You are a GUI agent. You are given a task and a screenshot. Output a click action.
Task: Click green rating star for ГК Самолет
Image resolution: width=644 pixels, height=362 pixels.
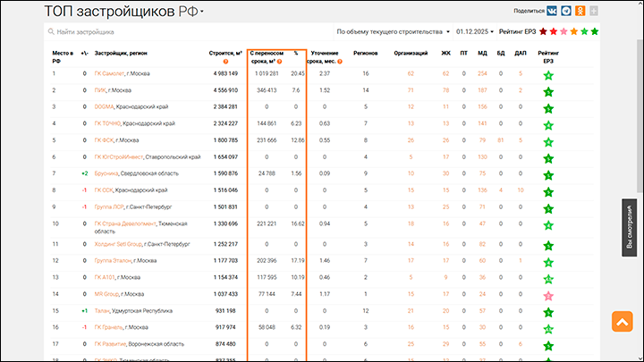548,73
